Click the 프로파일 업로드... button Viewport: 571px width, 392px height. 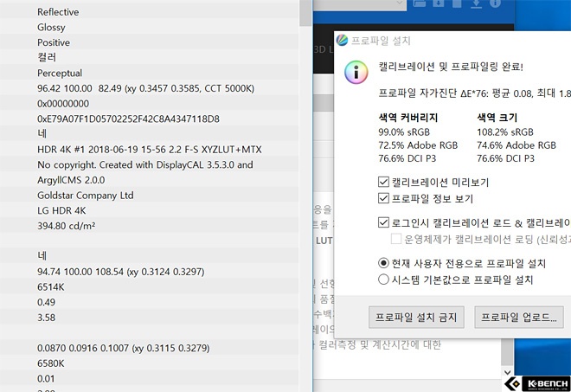point(519,318)
